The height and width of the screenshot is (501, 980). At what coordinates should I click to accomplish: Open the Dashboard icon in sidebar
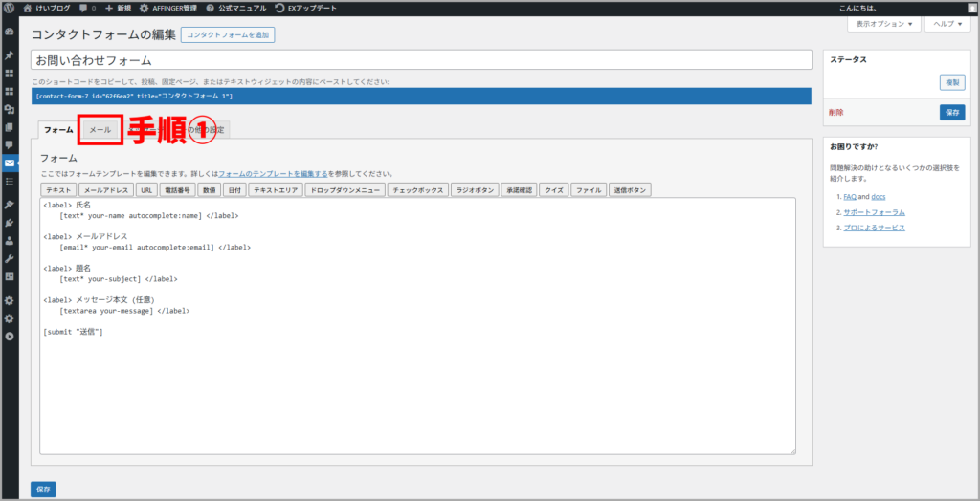[10, 32]
